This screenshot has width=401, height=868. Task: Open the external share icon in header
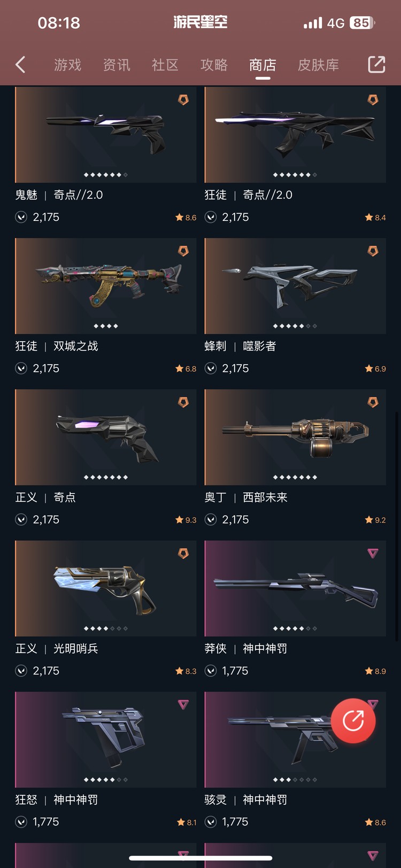[x=376, y=64]
